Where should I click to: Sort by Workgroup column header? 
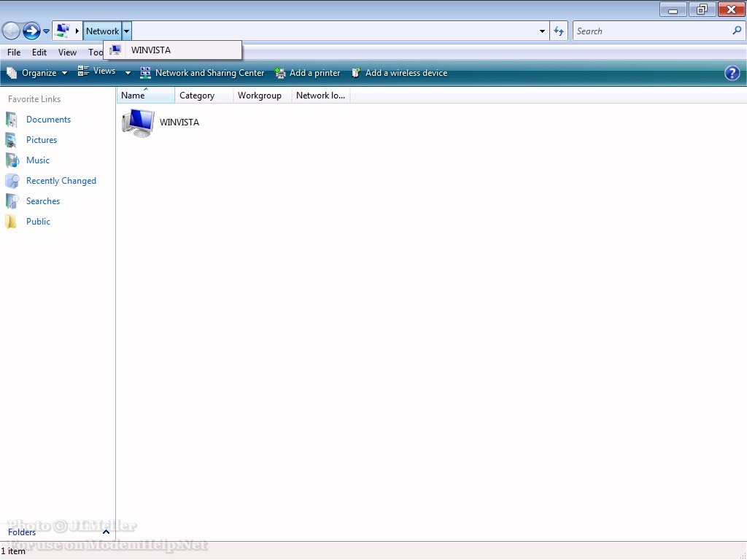point(263,96)
